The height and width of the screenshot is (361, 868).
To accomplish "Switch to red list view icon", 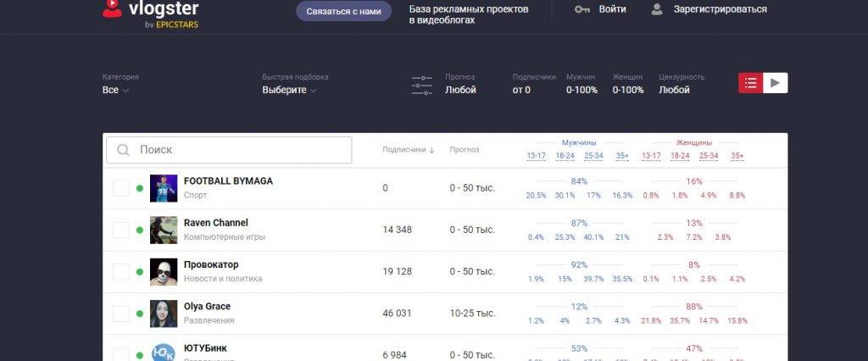I will [x=750, y=82].
